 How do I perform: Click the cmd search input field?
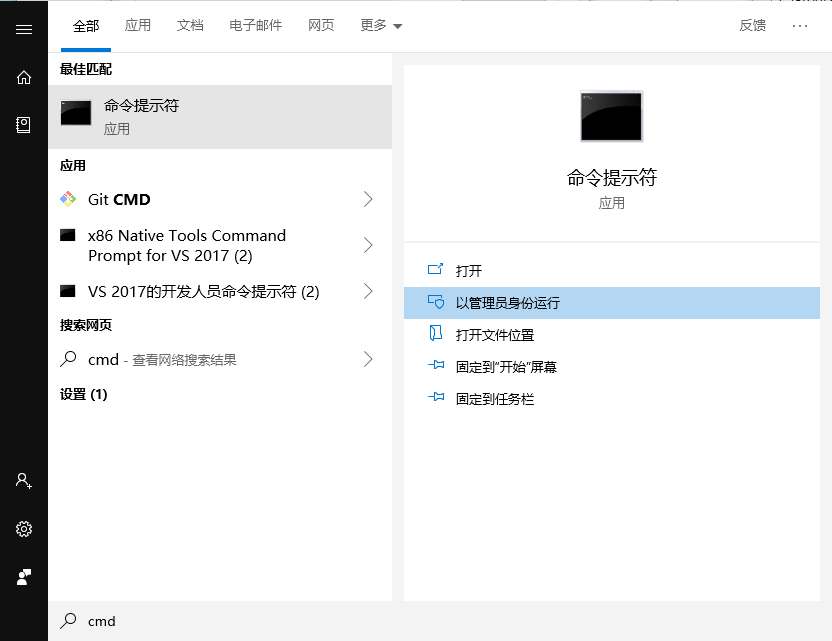(x=440, y=621)
